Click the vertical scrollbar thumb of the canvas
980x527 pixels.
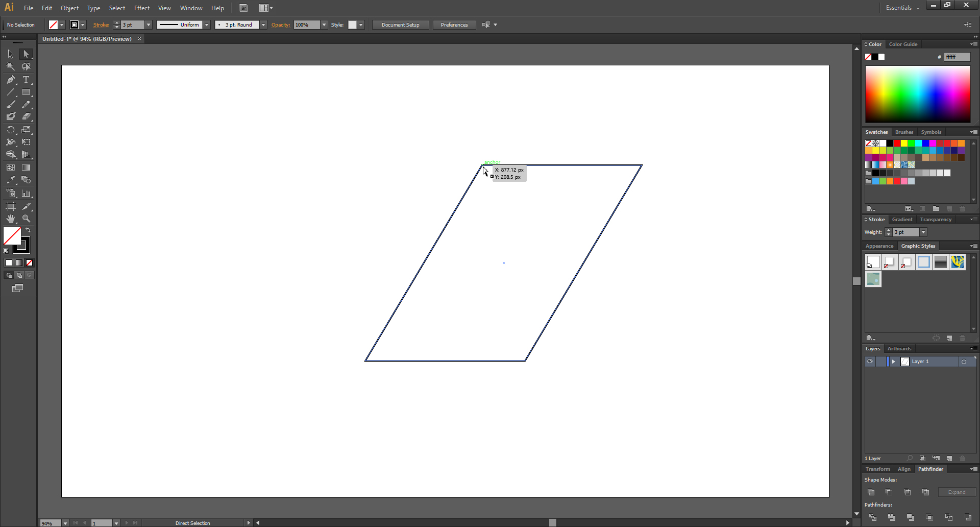(856, 281)
